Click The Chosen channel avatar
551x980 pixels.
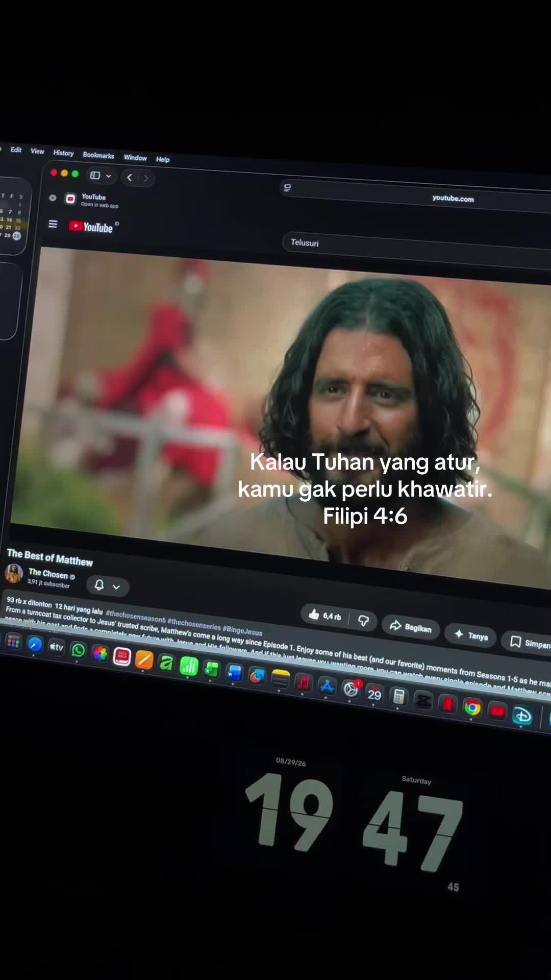click(14, 573)
